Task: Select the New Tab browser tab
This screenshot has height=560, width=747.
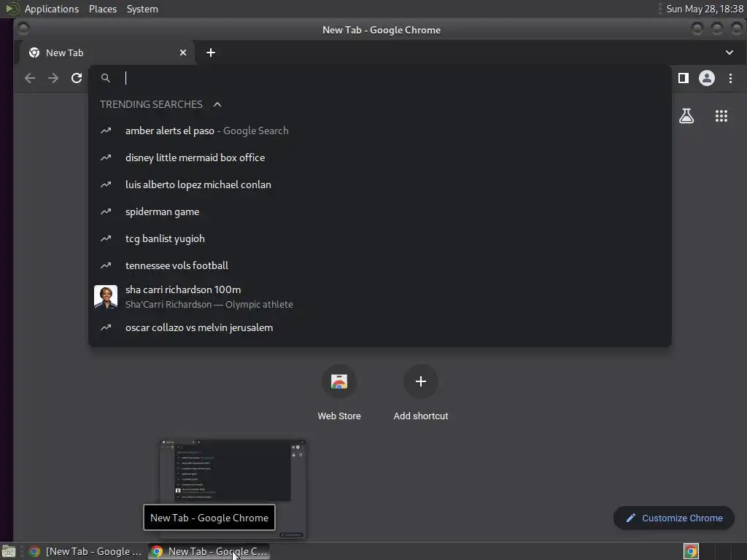Action: point(107,52)
